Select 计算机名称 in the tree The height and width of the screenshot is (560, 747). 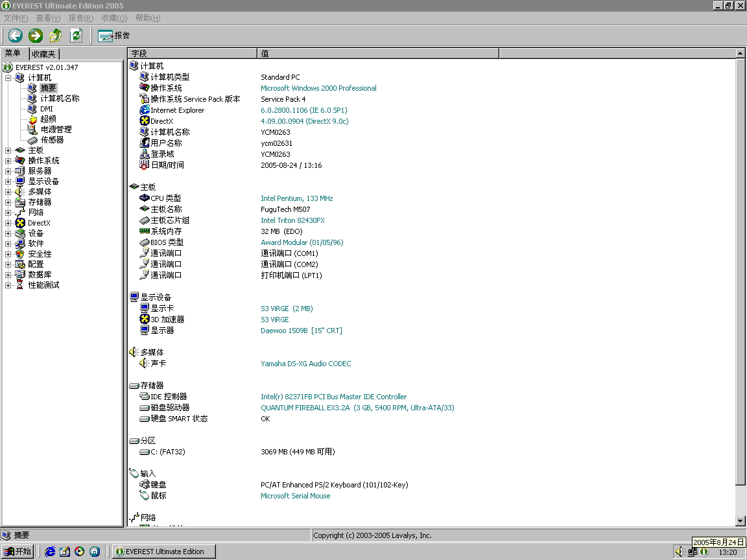60,99
